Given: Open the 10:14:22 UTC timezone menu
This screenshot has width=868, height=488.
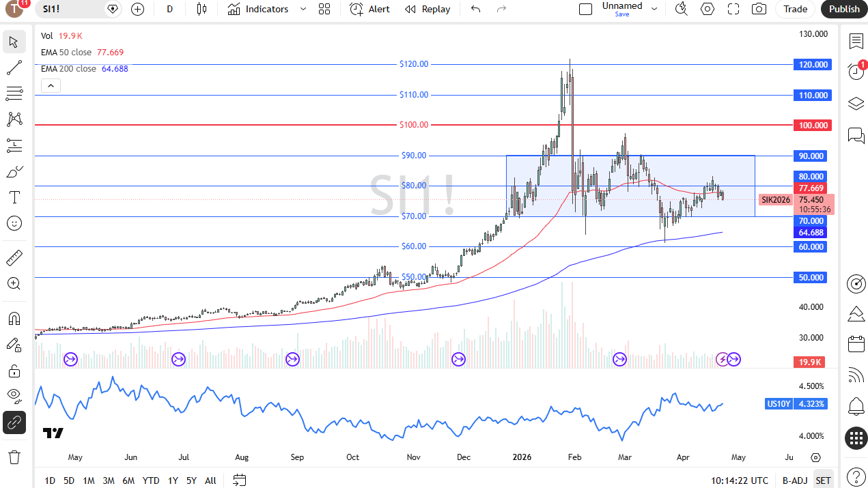Looking at the screenshot, I should tap(740, 480).
